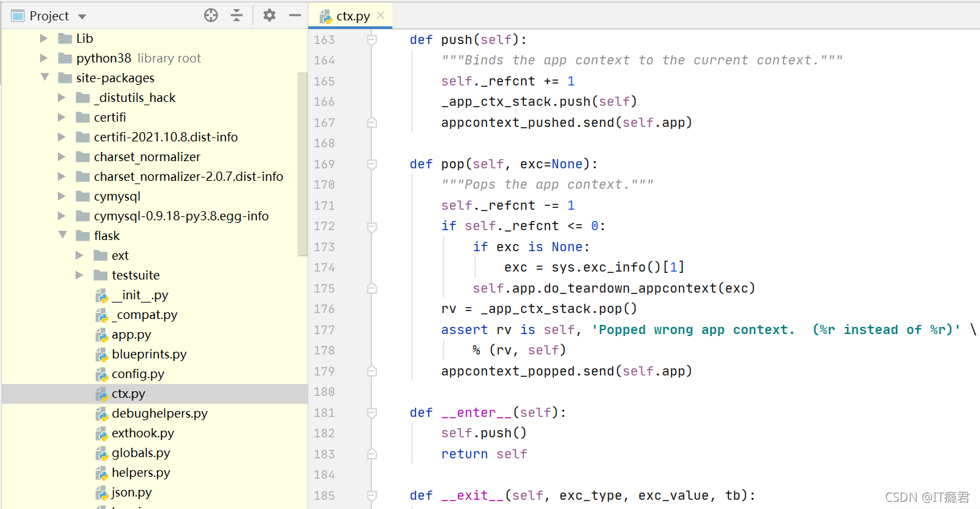Select helpers.py in the project tree
Viewport: 980px width, 509px height.
click(141, 473)
